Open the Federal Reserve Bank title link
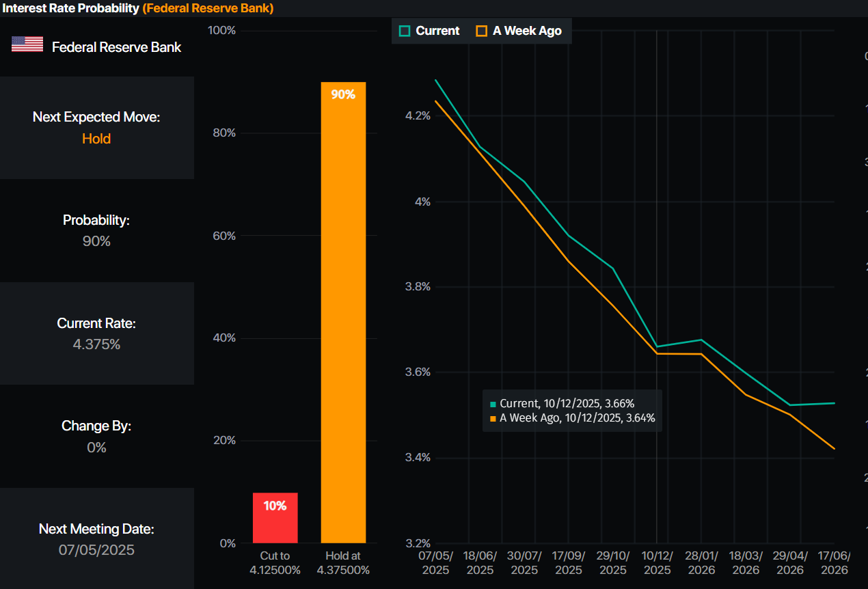868x589 pixels. click(x=208, y=8)
